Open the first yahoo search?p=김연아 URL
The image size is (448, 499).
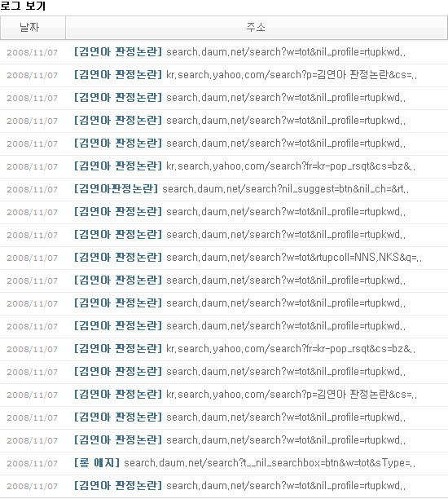[292, 75]
